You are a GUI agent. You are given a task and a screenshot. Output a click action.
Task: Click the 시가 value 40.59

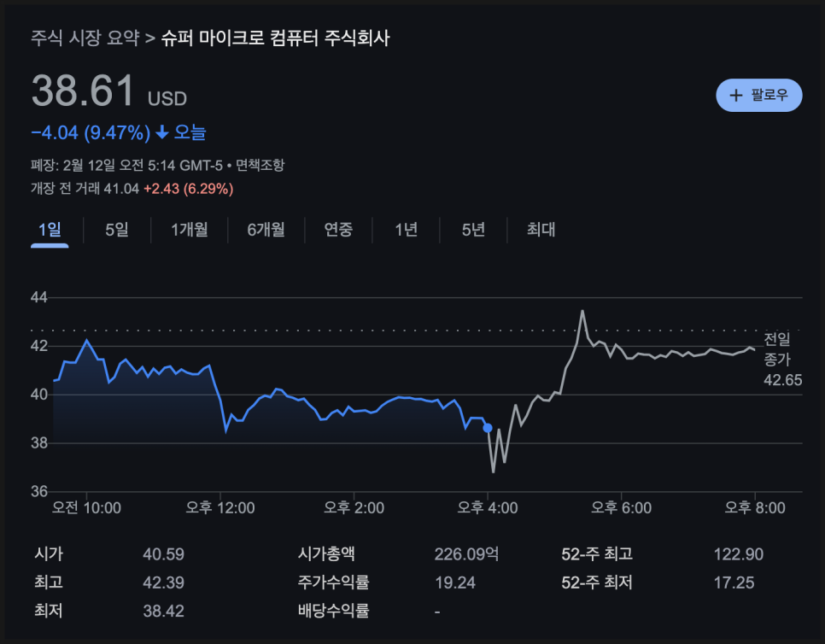(164, 554)
